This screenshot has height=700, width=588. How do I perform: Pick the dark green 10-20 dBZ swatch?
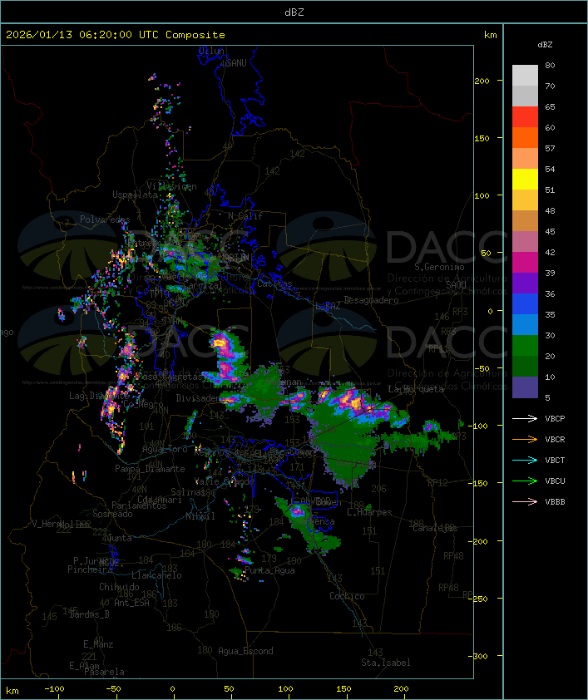(525, 367)
